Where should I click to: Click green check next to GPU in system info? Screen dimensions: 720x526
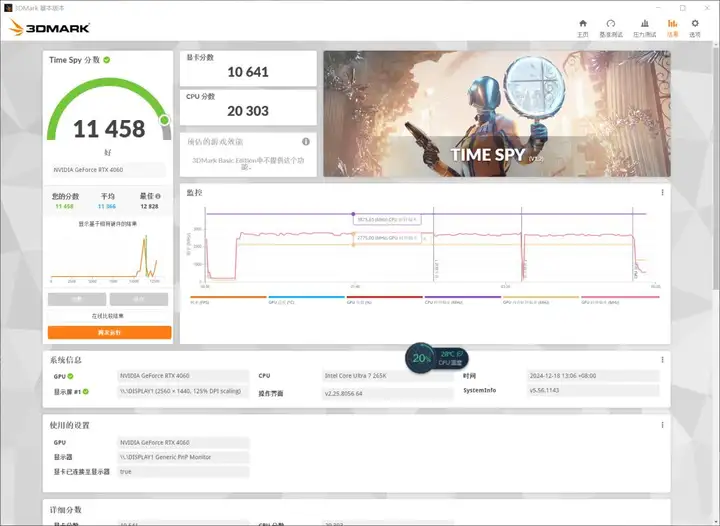point(70,376)
